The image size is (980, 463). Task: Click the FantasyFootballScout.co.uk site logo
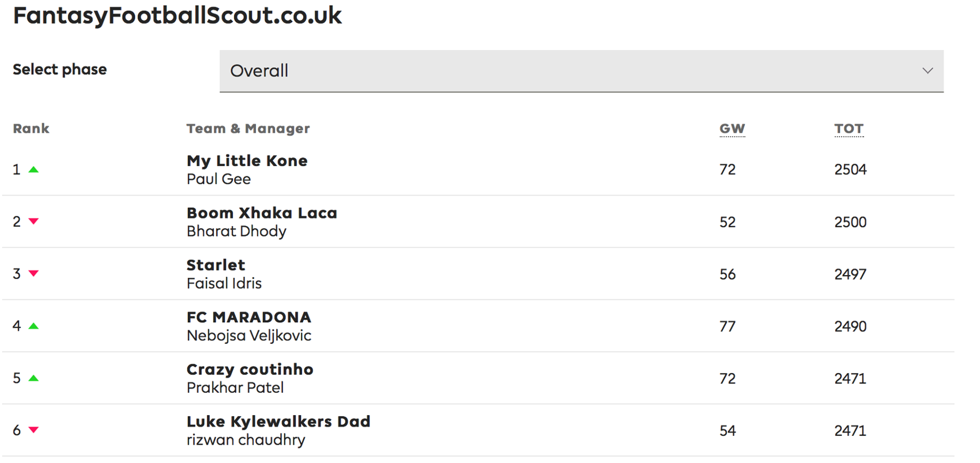[x=177, y=16]
